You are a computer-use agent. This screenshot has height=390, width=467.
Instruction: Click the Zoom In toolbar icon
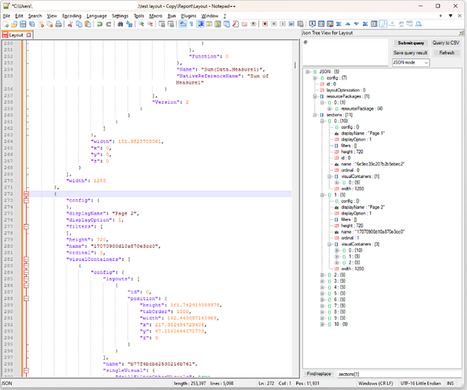pos(141,24)
